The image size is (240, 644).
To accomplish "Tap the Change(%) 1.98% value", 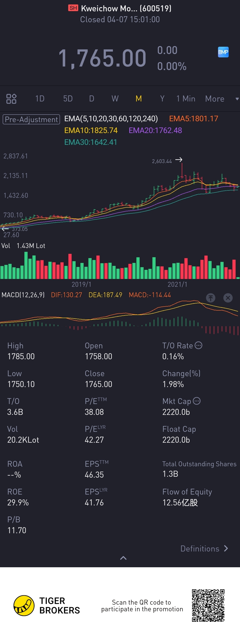I will point(173,384).
